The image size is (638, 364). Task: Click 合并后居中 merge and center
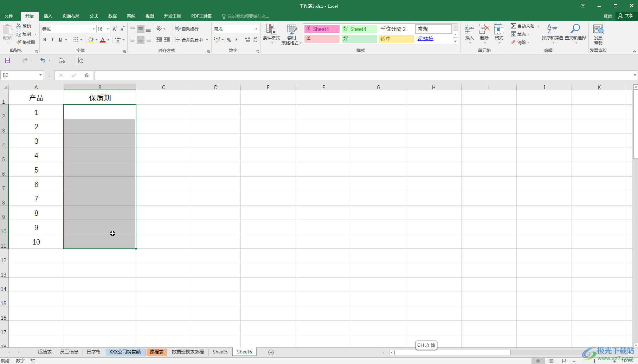pos(189,40)
